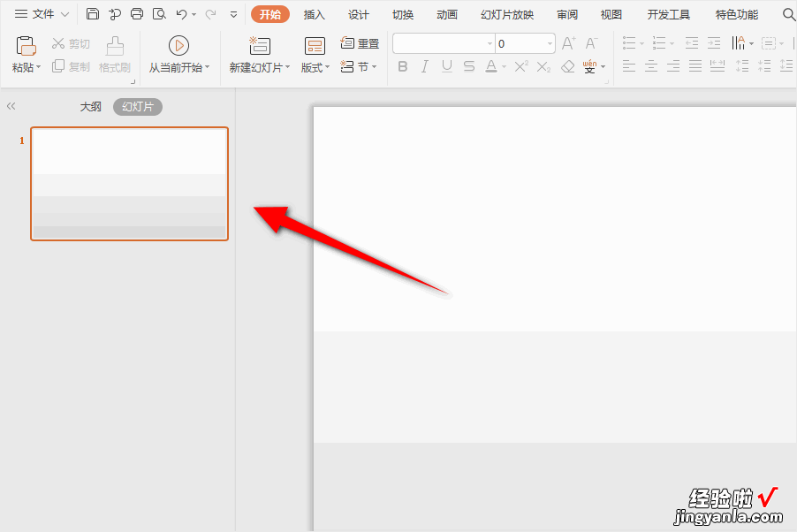This screenshot has width=797, height=532.
Task: Click the 剪切 cut button
Action: (x=71, y=43)
